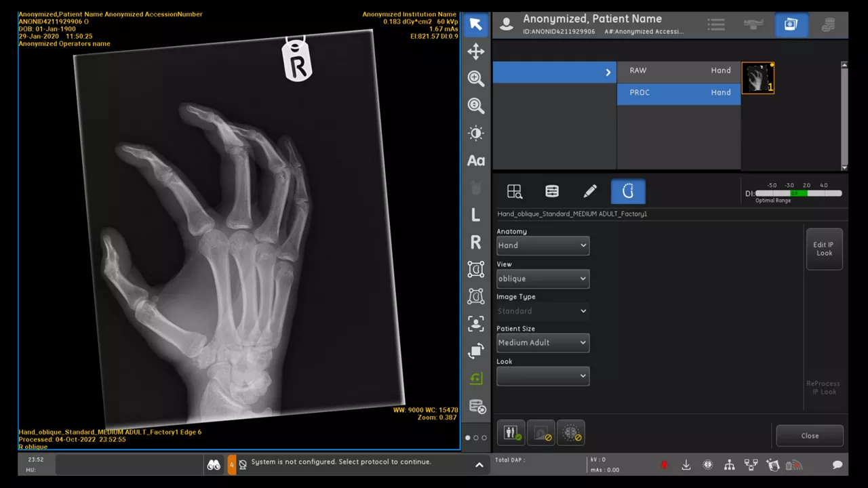Viewport: 868px width, 488px height.
Task: Open the brightness contrast adjustment tool
Action: click(476, 134)
